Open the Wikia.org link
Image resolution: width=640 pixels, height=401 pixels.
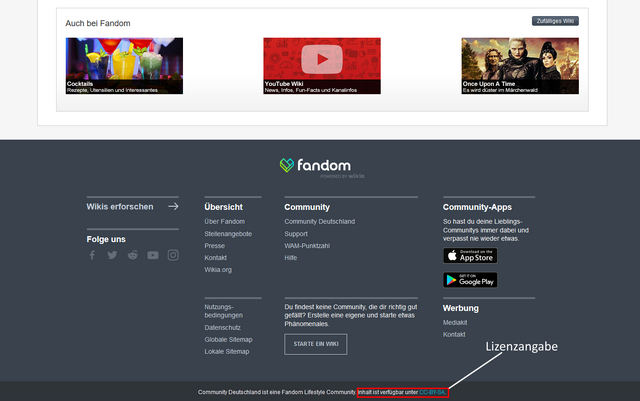(x=218, y=270)
